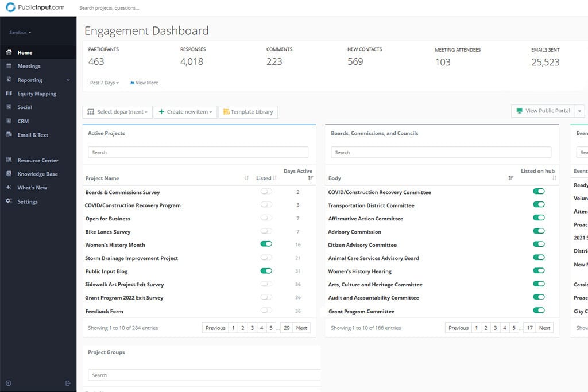Click the logout icon at sidebar bottom
Screen dimensions: 588x392
[68, 383]
